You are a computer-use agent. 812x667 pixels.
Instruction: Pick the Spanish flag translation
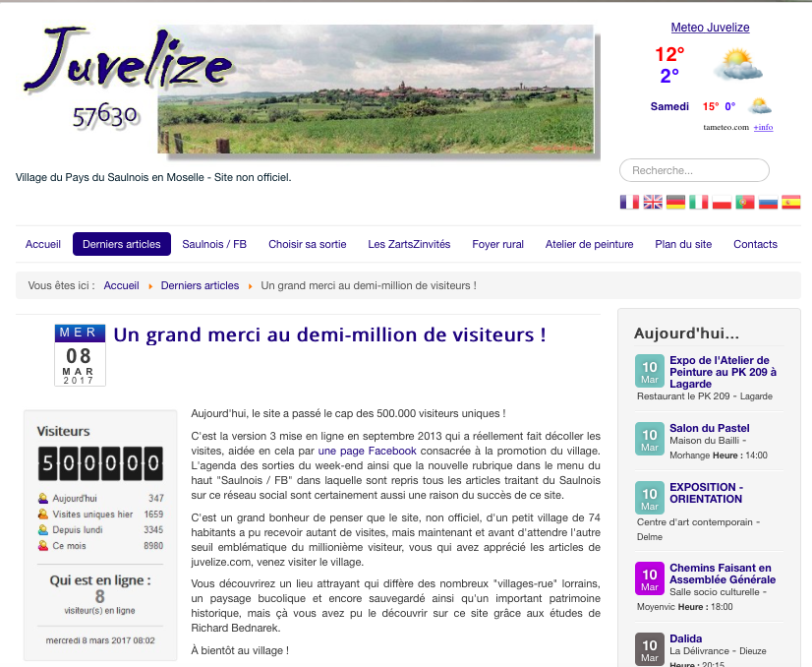pos(790,202)
